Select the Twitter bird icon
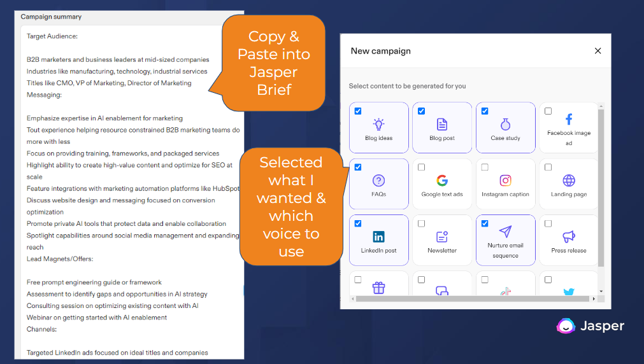Screen dimensions: 644x364 click(x=569, y=291)
